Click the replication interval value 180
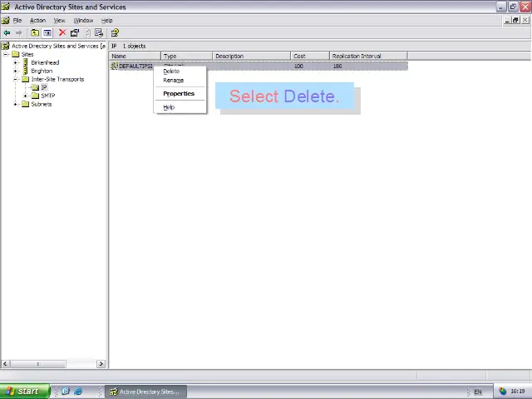 click(337, 66)
